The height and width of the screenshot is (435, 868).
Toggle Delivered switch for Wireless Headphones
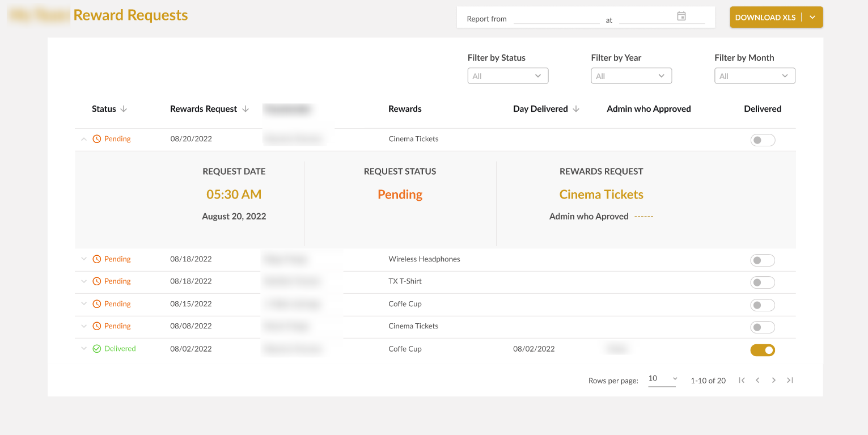coord(762,260)
